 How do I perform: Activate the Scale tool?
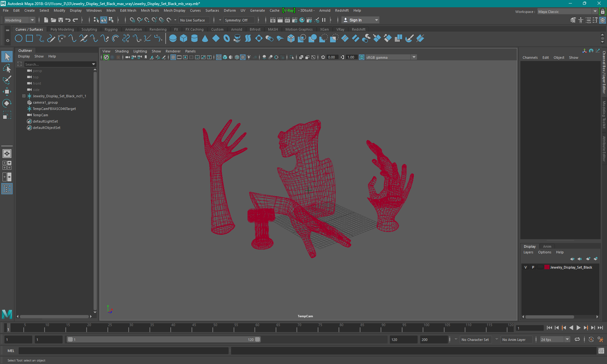pyautogui.click(x=7, y=115)
